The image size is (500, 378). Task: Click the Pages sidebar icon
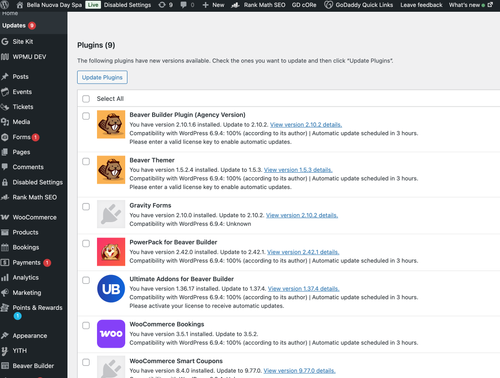pyautogui.click(x=5, y=152)
